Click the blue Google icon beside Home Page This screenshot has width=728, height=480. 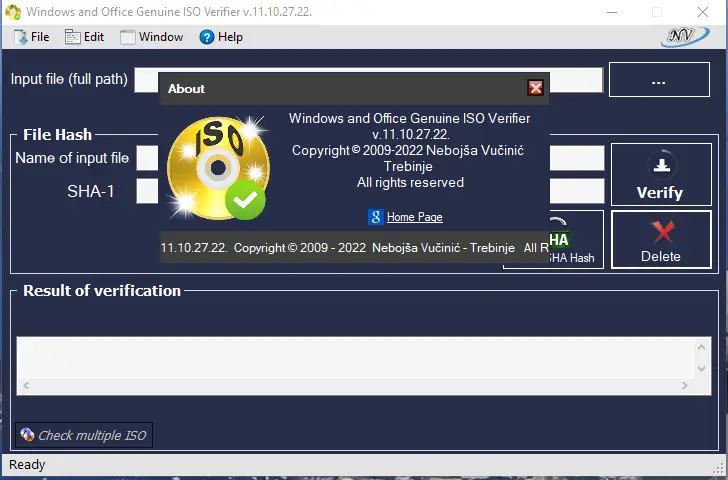[376, 217]
